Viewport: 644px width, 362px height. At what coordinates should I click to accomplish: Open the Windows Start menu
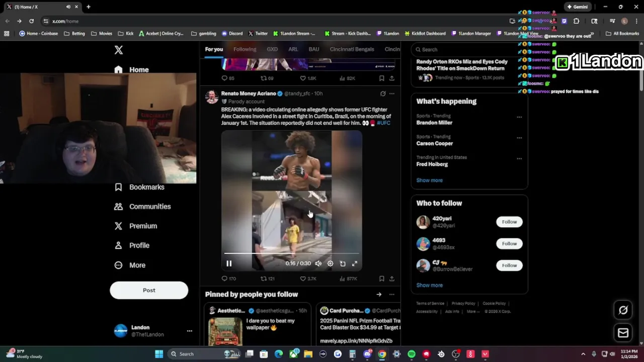point(159,354)
